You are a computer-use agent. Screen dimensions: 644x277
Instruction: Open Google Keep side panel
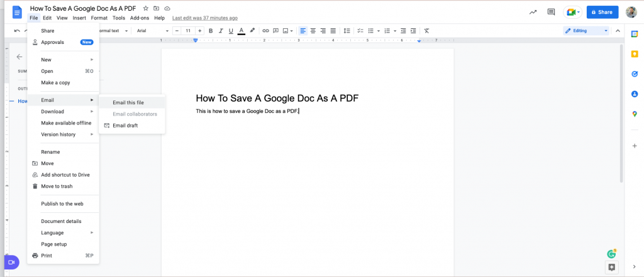tap(635, 54)
